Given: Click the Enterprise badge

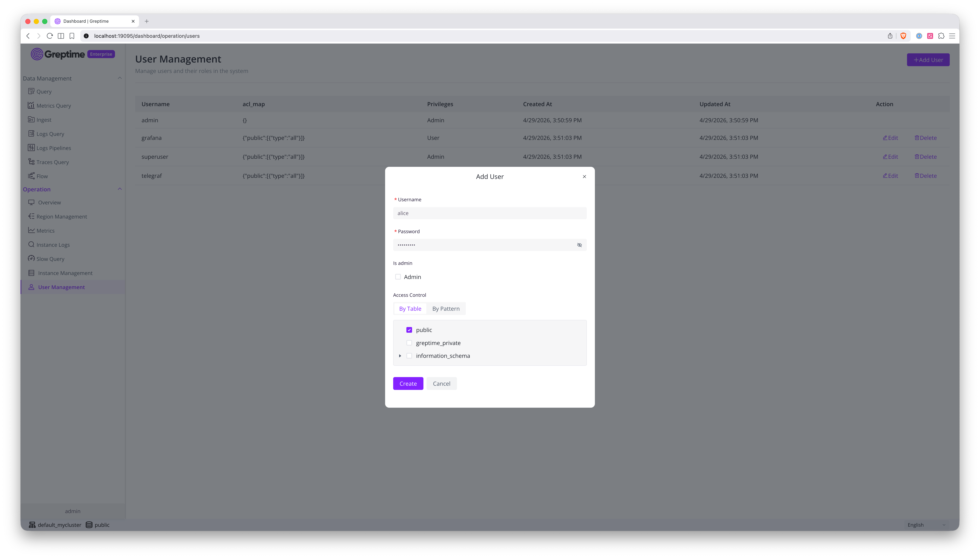Looking at the screenshot, I should coord(101,54).
